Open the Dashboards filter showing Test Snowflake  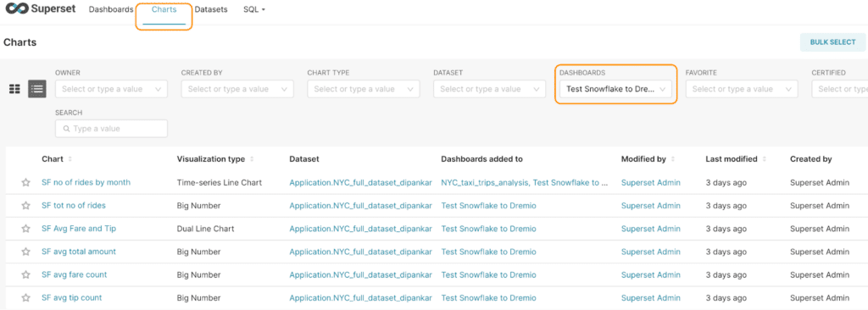click(x=615, y=89)
